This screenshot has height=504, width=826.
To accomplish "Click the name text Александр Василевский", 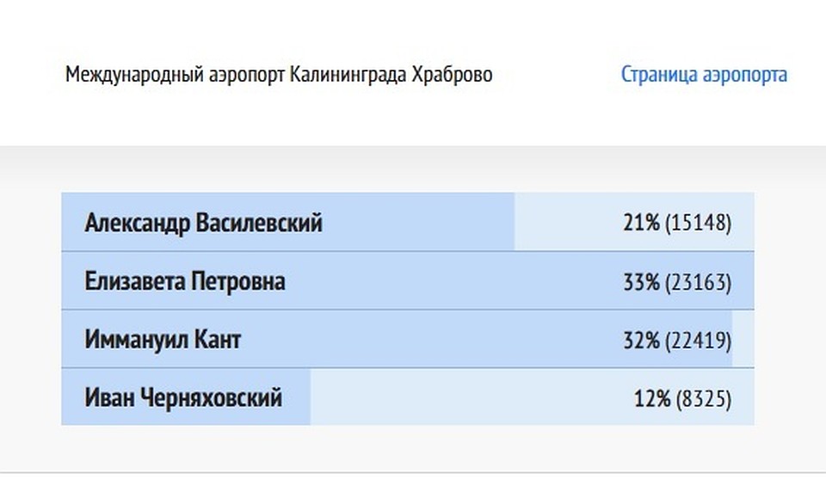I will click(x=203, y=223).
